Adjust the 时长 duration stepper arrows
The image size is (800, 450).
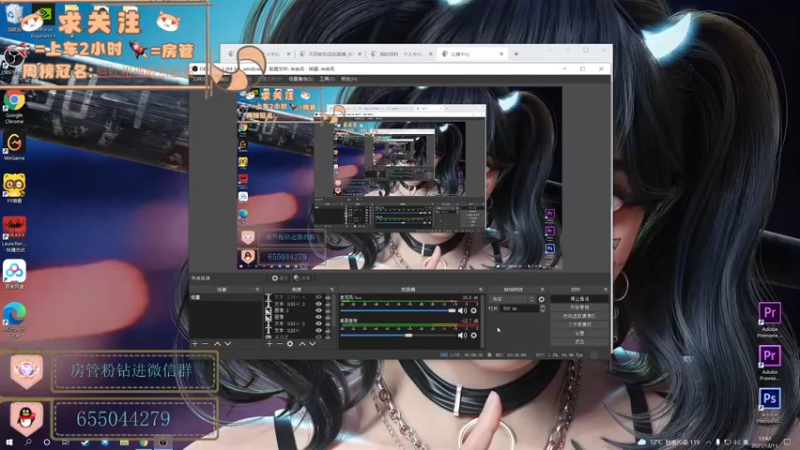point(542,309)
